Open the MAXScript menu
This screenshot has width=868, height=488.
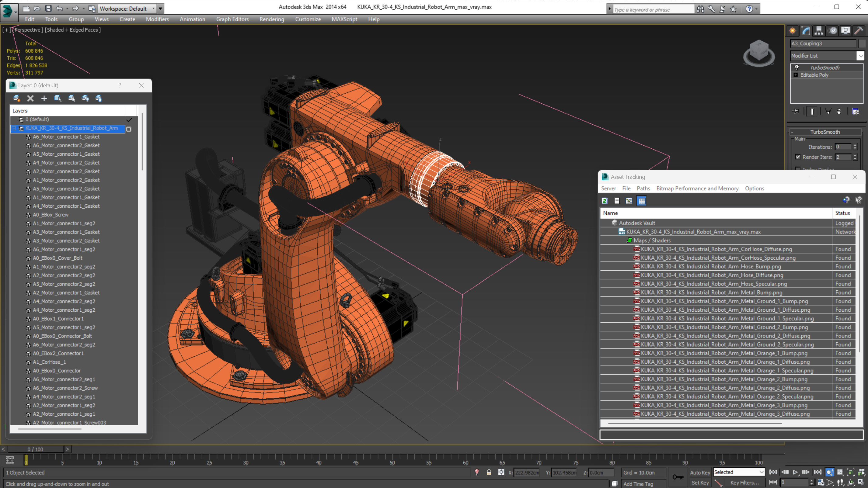[x=344, y=19]
